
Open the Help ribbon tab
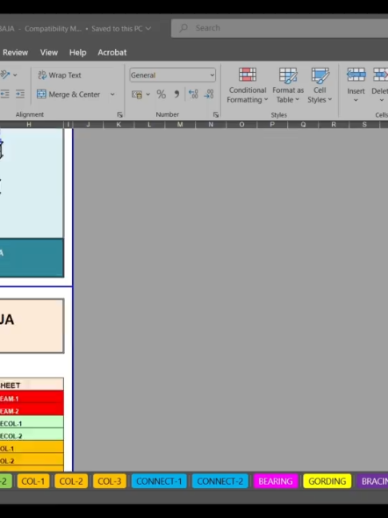point(78,52)
